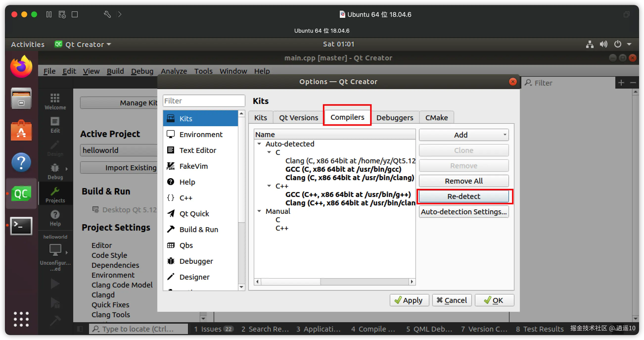Click the options Filter input field
This screenshot has height=340, width=644.
click(x=204, y=100)
